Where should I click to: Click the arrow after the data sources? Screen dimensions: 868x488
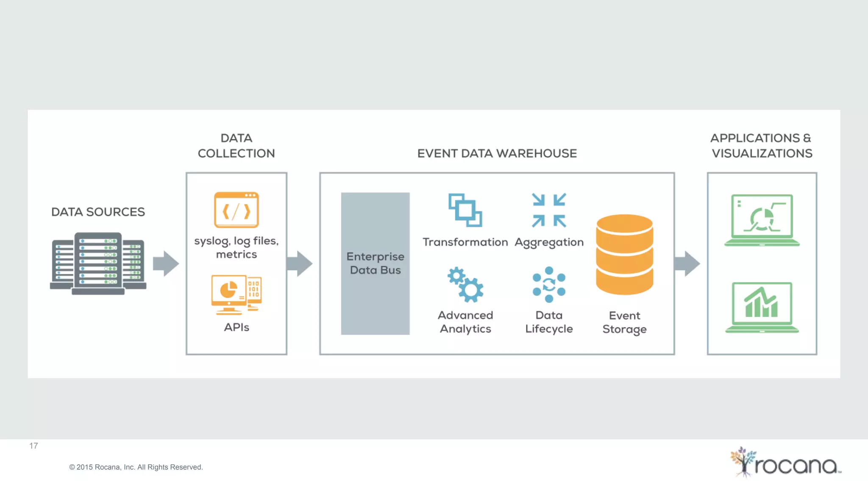(166, 263)
